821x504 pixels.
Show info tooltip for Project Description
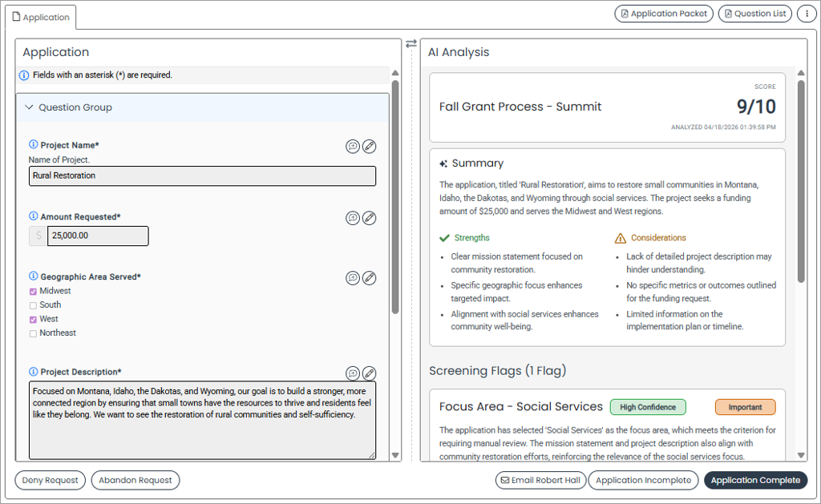[34, 372]
